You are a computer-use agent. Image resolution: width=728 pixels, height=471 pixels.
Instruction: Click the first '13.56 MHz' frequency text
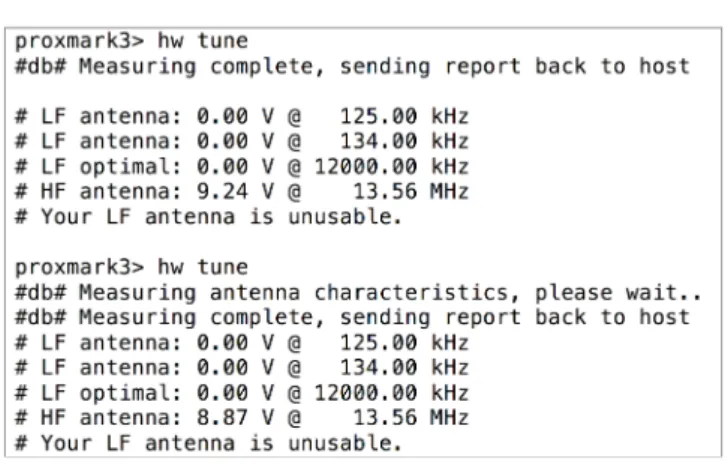click(x=411, y=192)
